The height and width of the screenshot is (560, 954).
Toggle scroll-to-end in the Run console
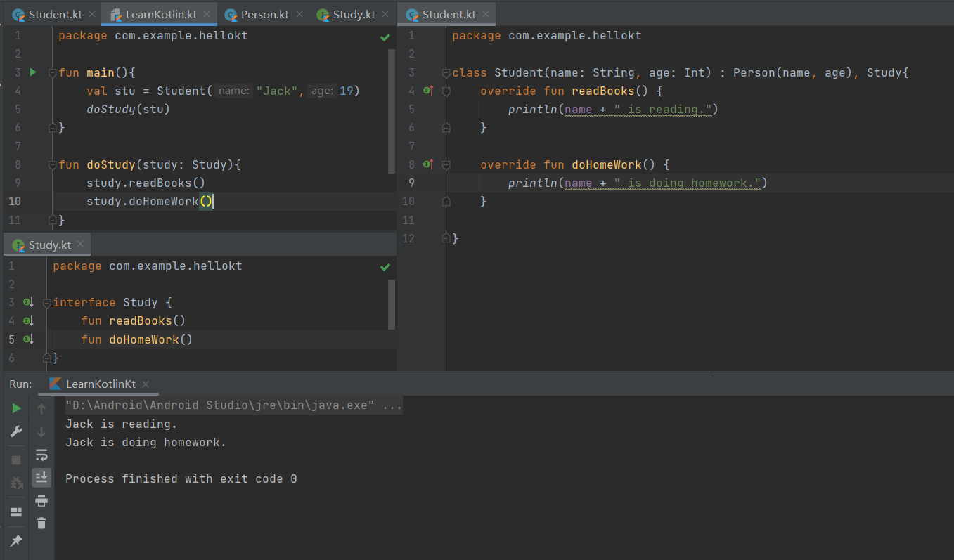[x=41, y=477]
